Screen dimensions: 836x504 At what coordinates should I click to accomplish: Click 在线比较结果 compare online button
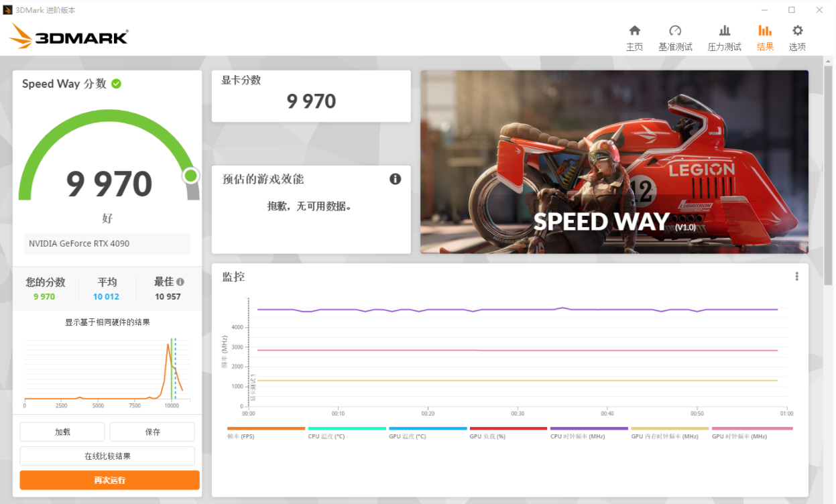pyautogui.click(x=107, y=456)
